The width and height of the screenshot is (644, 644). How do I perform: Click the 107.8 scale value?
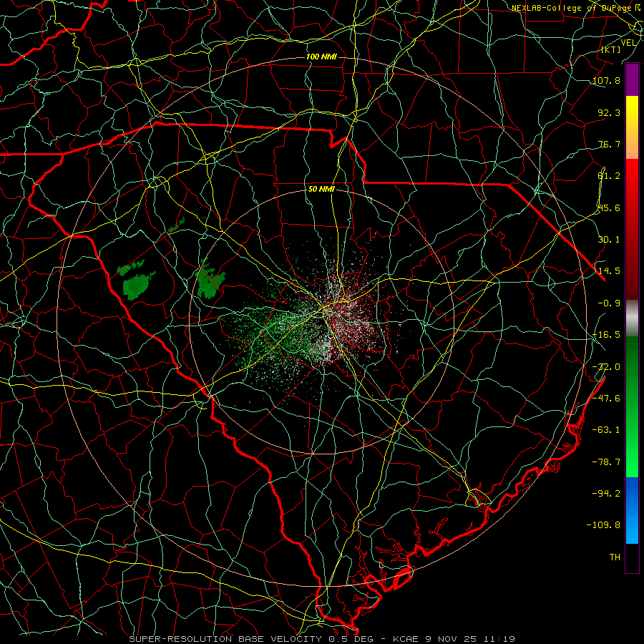pyautogui.click(x=606, y=80)
